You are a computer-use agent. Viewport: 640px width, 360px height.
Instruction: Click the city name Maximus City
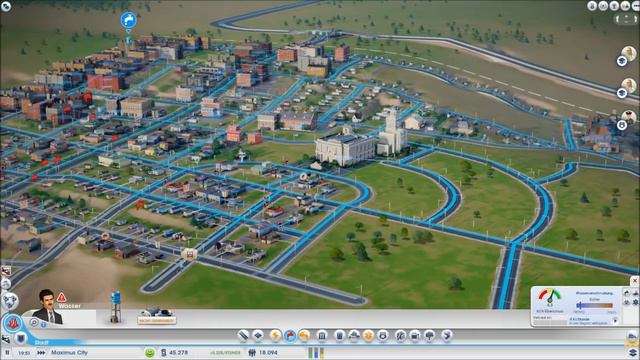(x=69, y=352)
